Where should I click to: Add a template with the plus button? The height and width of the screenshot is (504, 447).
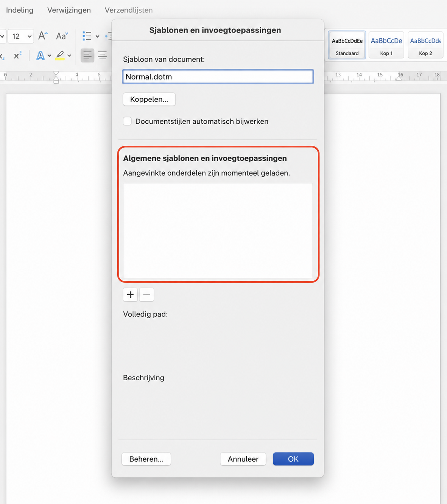click(130, 295)
